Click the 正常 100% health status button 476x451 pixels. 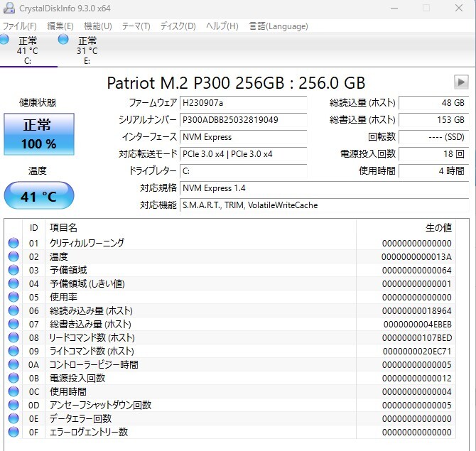pos(39,134)
